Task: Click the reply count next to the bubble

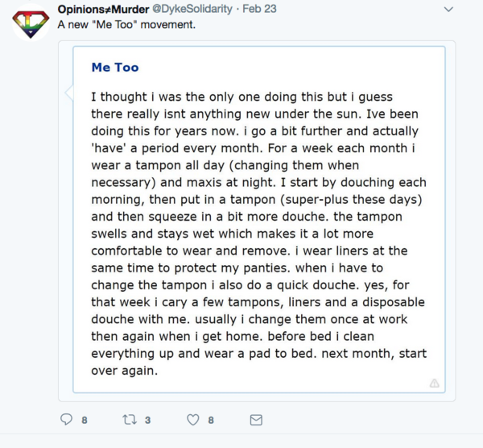Action: point(84,420)
